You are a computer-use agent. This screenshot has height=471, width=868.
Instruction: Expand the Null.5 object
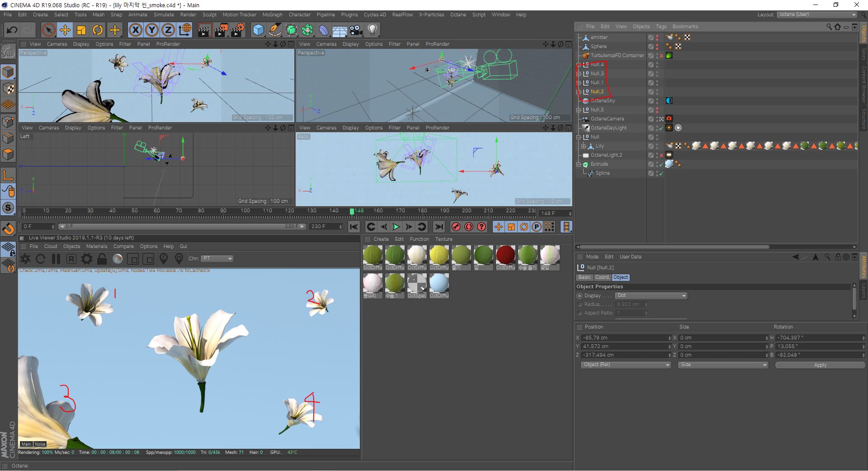click(579, 109)
